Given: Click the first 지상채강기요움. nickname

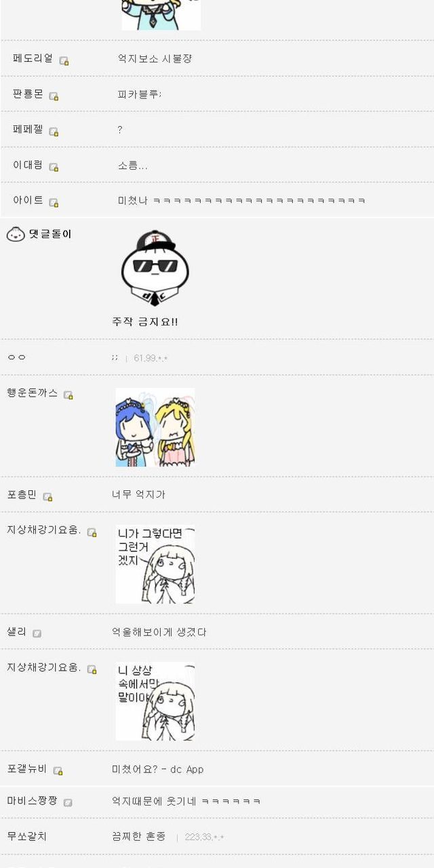Looking at the screenshot, I should (x=44, y=530).
